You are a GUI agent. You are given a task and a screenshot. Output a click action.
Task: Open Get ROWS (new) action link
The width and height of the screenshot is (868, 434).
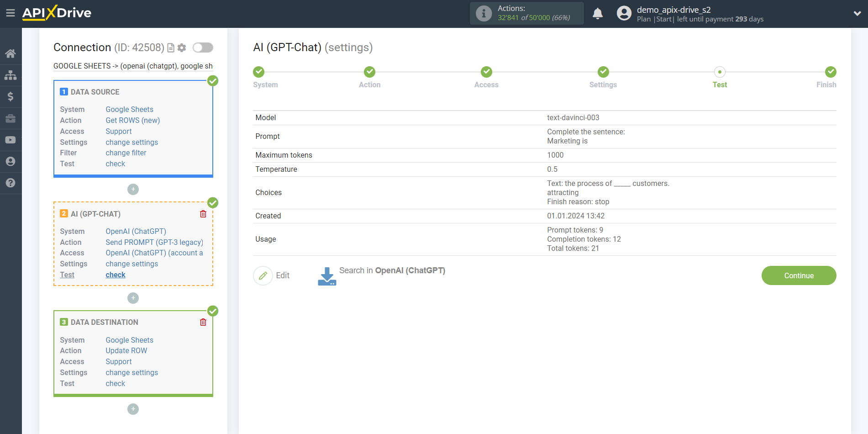click(132, 120)
